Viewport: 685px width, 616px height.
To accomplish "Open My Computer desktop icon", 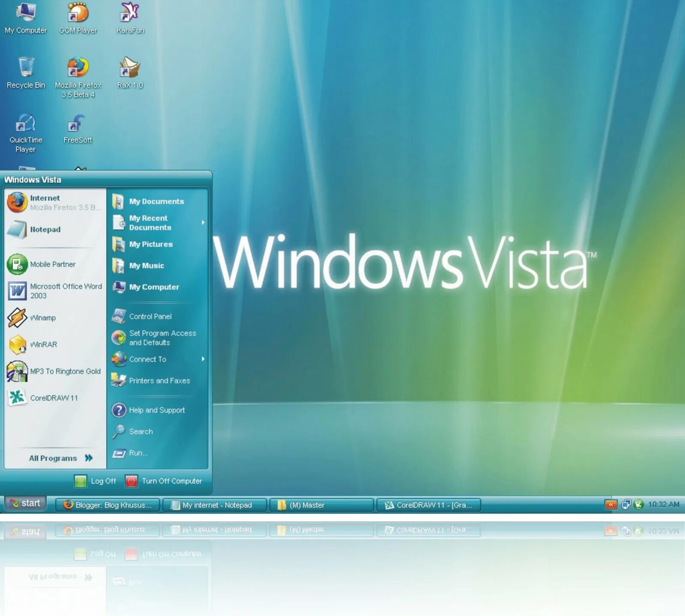I will [x=26, y=18].
